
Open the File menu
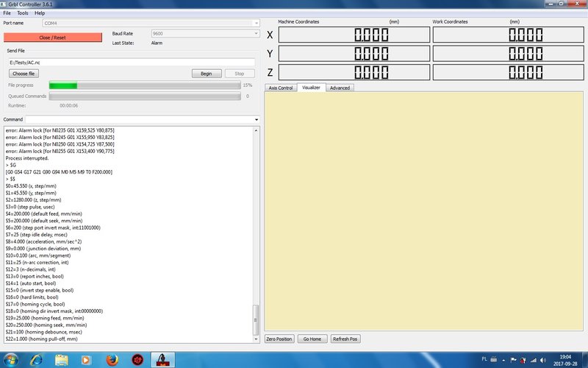coord(7,13)
